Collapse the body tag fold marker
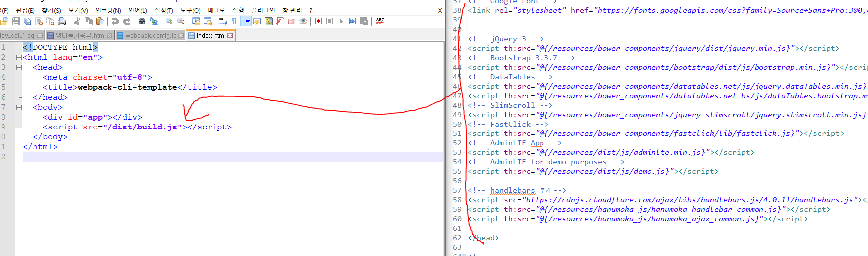 coord(19,107)
